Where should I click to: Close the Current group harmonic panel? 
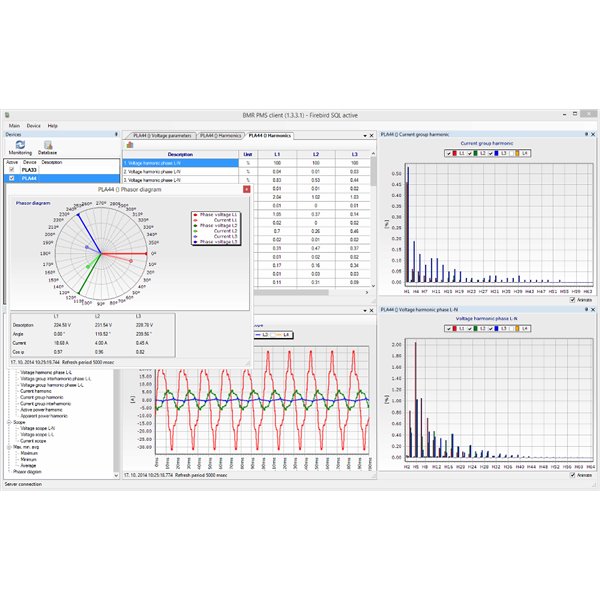593,133
